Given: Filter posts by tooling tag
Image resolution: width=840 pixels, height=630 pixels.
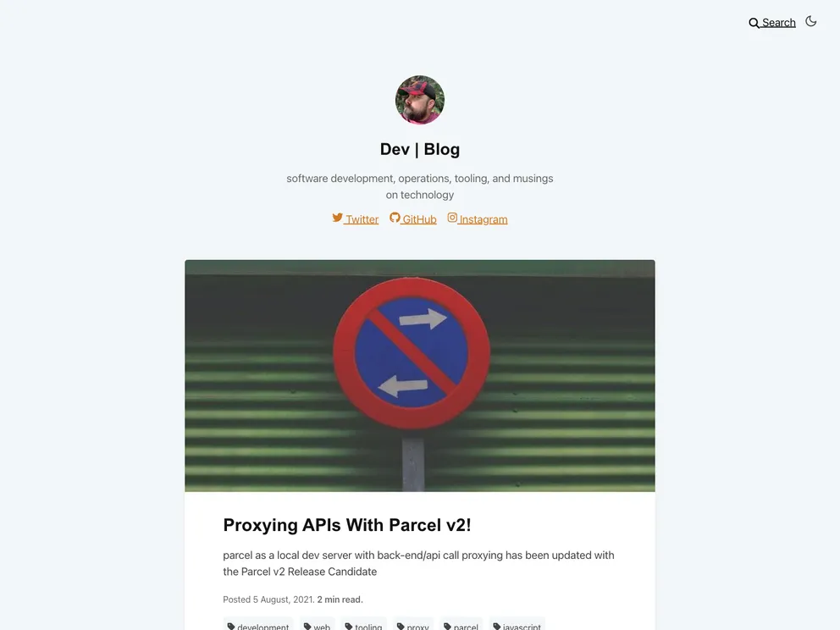Looking at the screenshot, I should (363, 625).
